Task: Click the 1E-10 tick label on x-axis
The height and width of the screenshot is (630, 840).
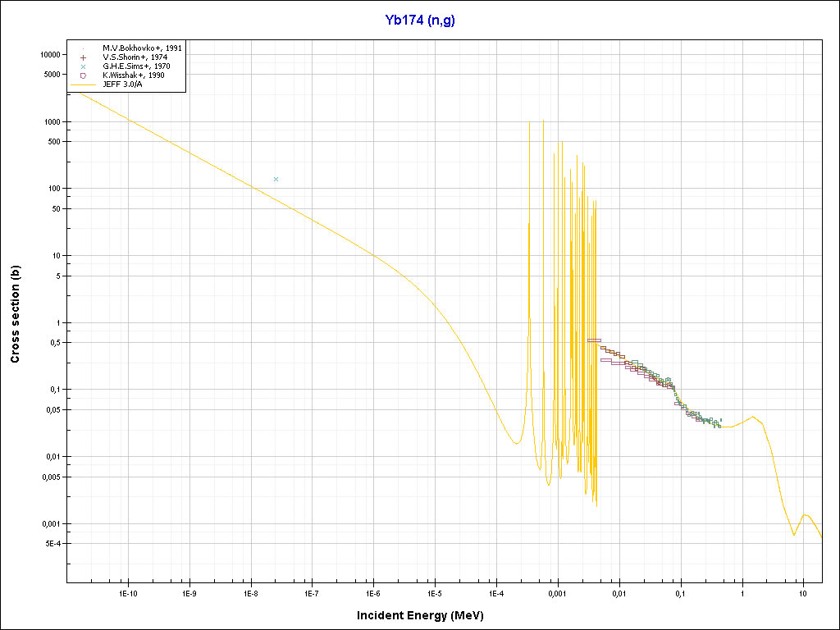Action: pyautogui.click(x=128, y=592)
